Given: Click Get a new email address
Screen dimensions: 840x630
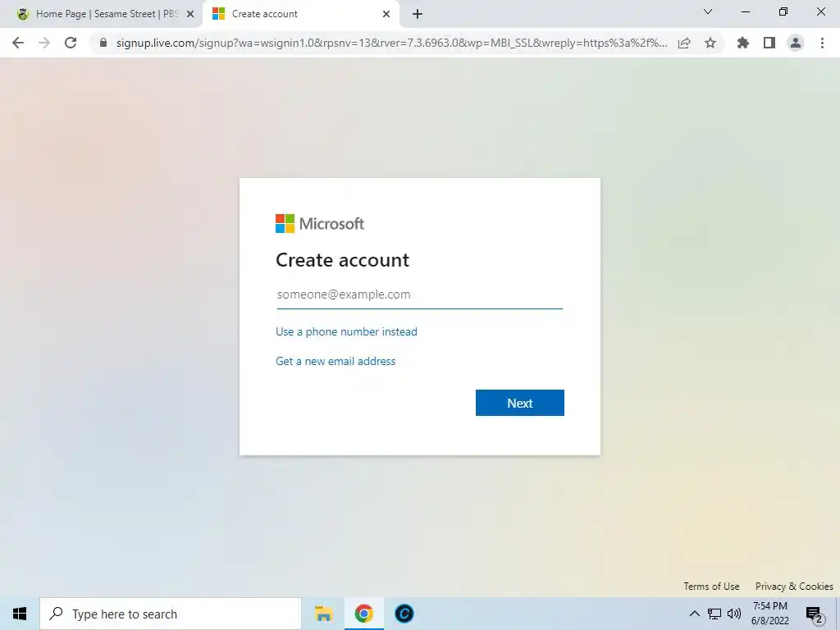Looking at the screenshot, I should pos(336,361).
